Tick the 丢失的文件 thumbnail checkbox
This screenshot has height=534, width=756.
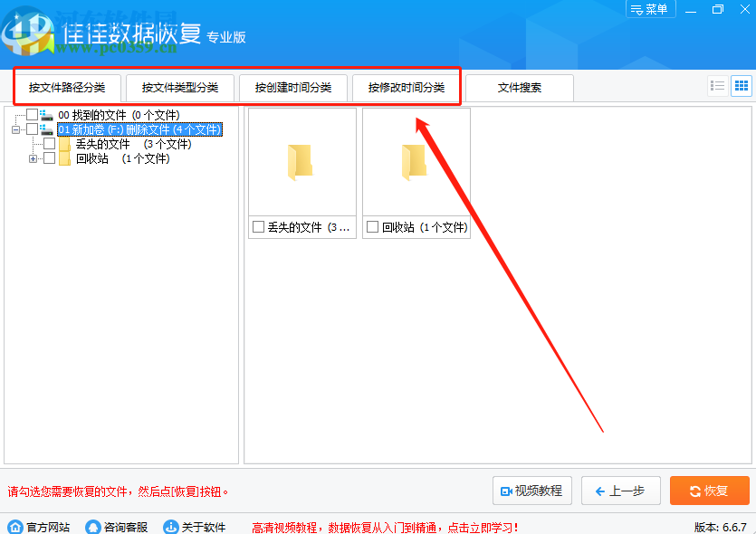click(258, 227)
